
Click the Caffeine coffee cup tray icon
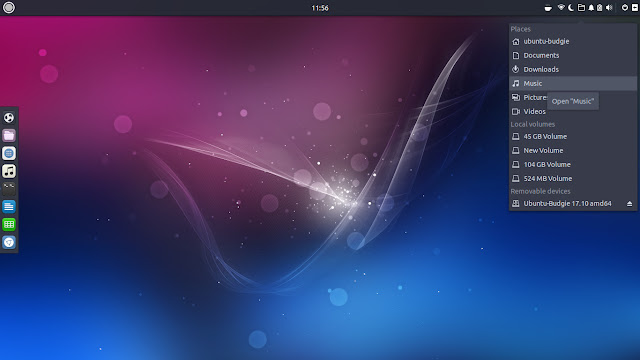[548, 8]
